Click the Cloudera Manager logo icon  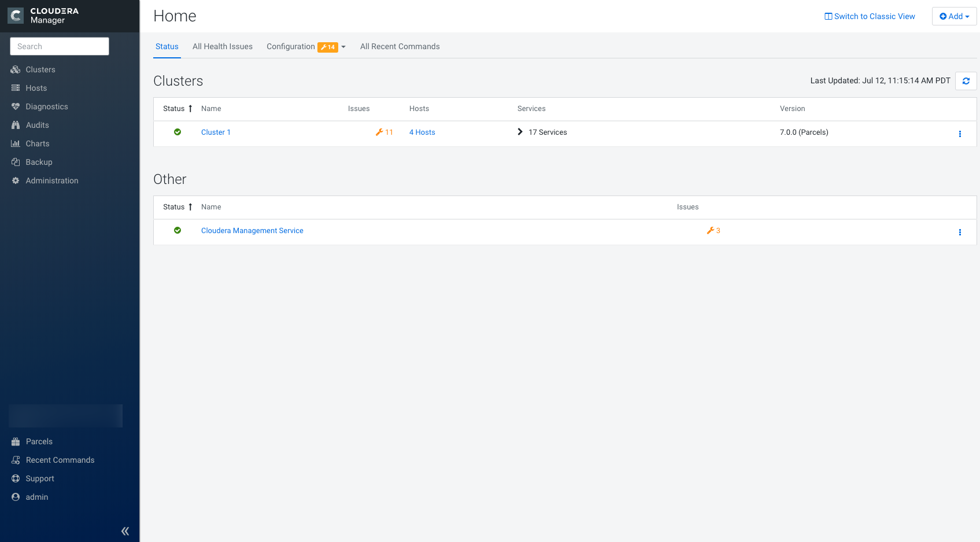(16, 16)
